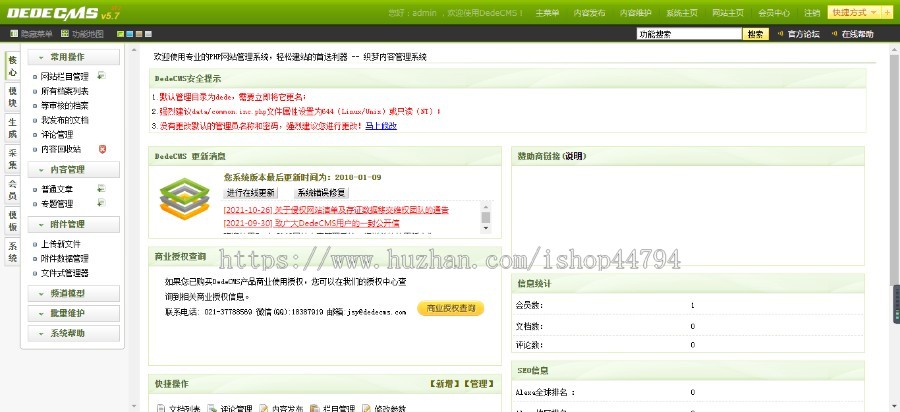Click the 官方论坛 link
Image resolution: width=900 pixels, height=412 pixels.
click(804, 34)
